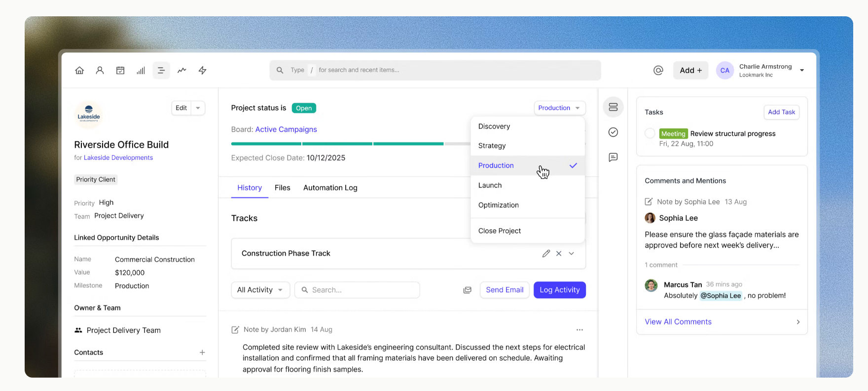
Task: Select Production stage in the menu
Action: click(x=528, y=165)
